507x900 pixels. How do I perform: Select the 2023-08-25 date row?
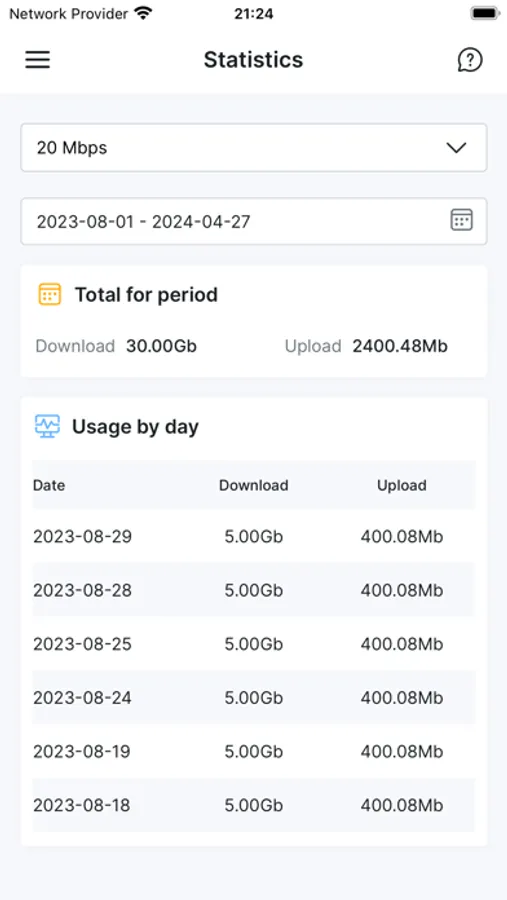click(x=254, y=644)
